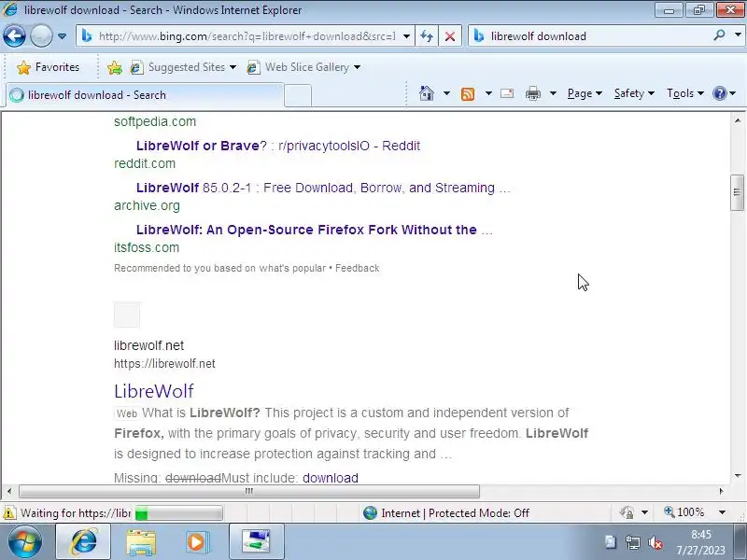747x560 pixels.
Task: Open the LibreWolf main result heading
Action: click(x=154, y=391)
